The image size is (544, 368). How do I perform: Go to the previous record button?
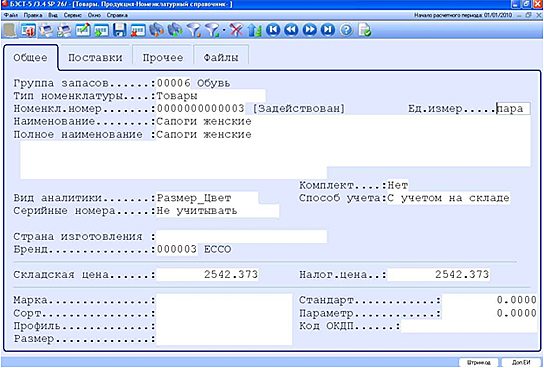click(x=291, y=30)
